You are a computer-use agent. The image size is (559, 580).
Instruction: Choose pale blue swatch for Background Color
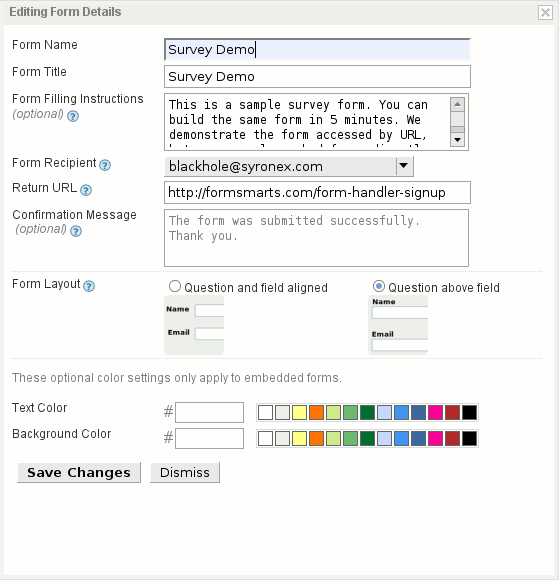[384, 438]
